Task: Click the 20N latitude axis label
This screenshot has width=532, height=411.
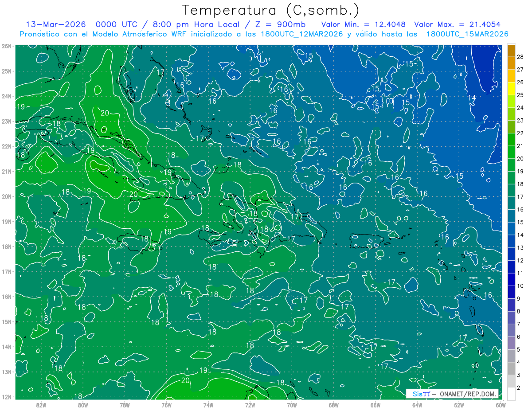Action: pyautogui.click(x=7, y=196)
